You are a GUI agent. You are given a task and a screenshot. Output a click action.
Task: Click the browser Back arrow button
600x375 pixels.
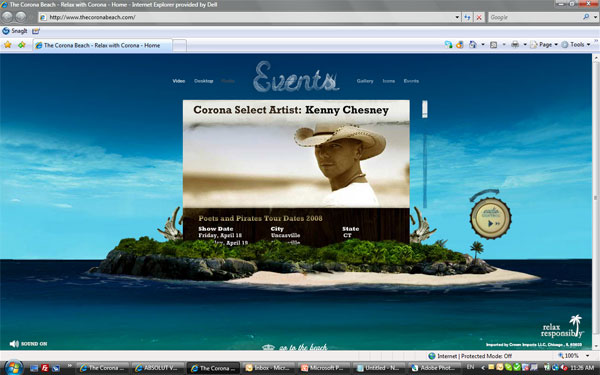[8, 17]
